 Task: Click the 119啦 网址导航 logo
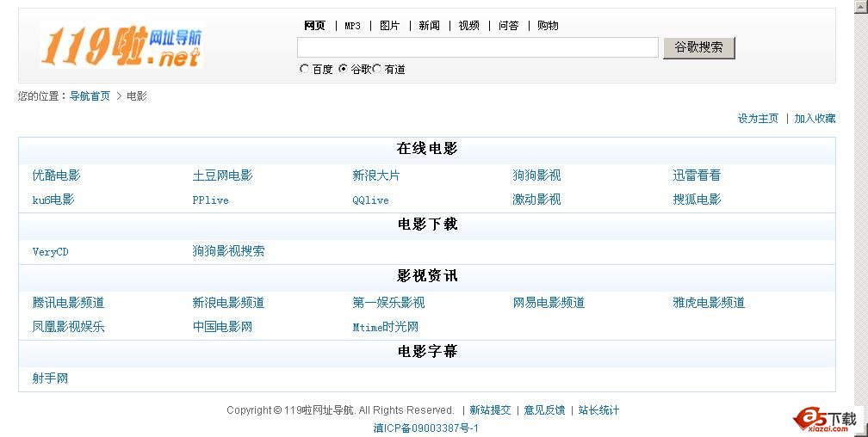[x=121, y=46]
